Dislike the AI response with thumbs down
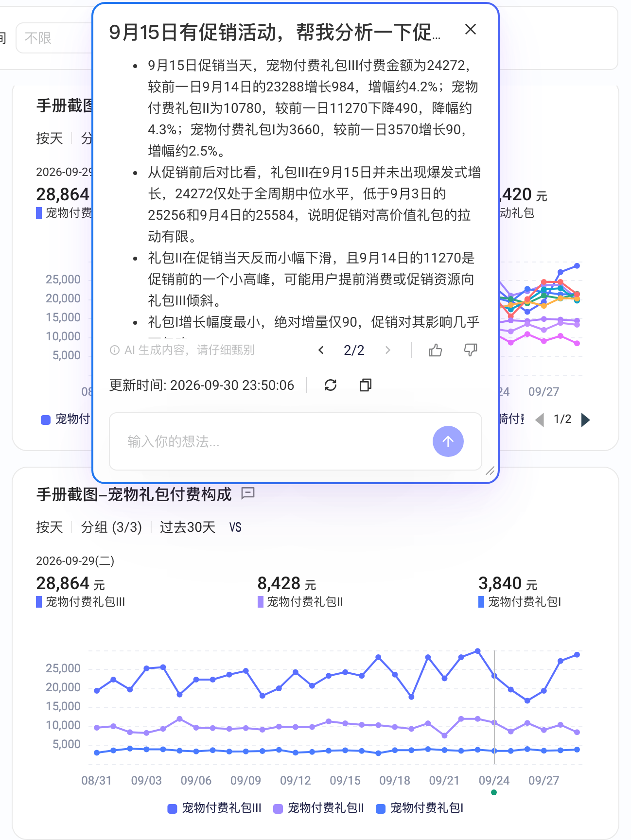This screenshot has width=631, height=840. coord(471,350)
